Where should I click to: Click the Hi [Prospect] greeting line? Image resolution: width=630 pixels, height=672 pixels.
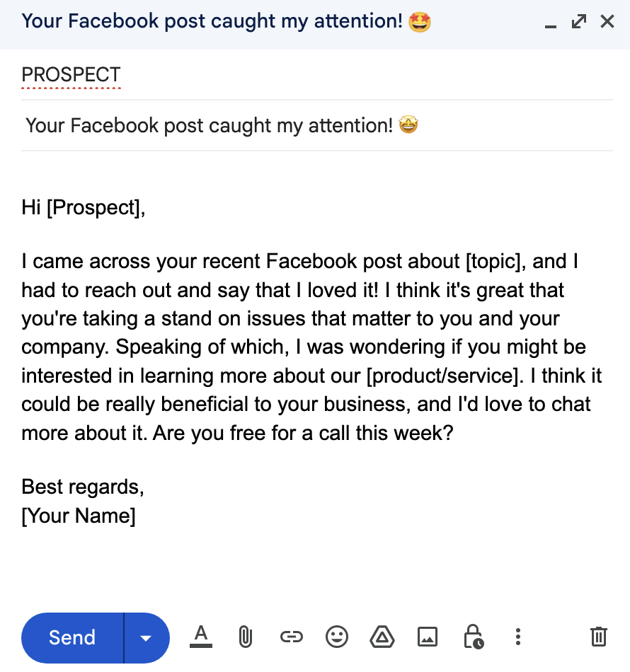84,208
